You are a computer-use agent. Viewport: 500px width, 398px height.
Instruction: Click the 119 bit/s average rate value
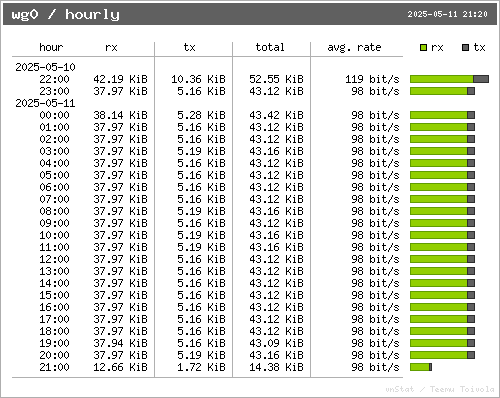point(372,79)
